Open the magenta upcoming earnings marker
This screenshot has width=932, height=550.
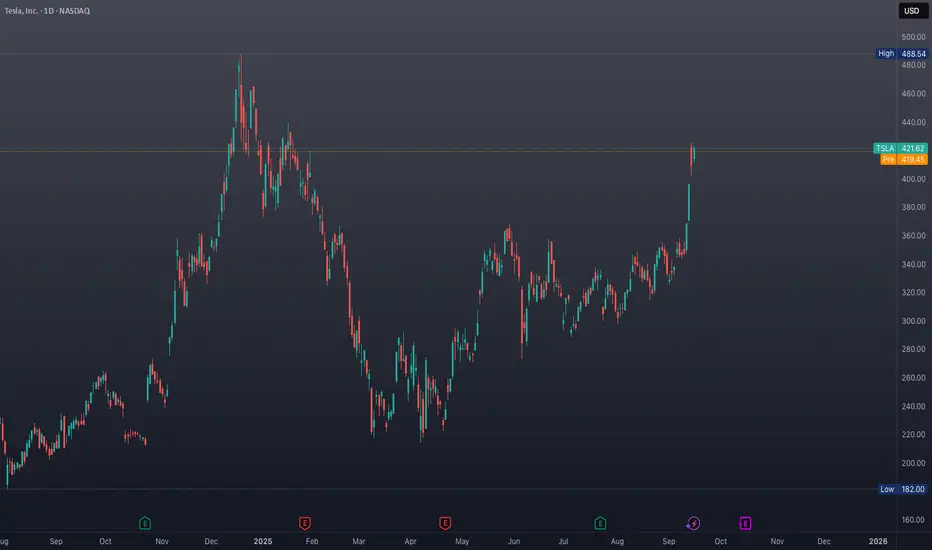point(745,523)
